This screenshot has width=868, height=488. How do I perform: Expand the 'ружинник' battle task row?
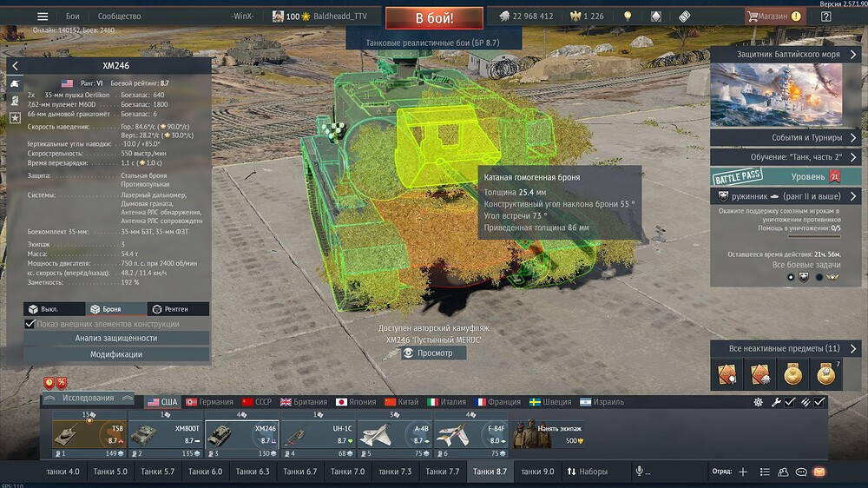786,196
